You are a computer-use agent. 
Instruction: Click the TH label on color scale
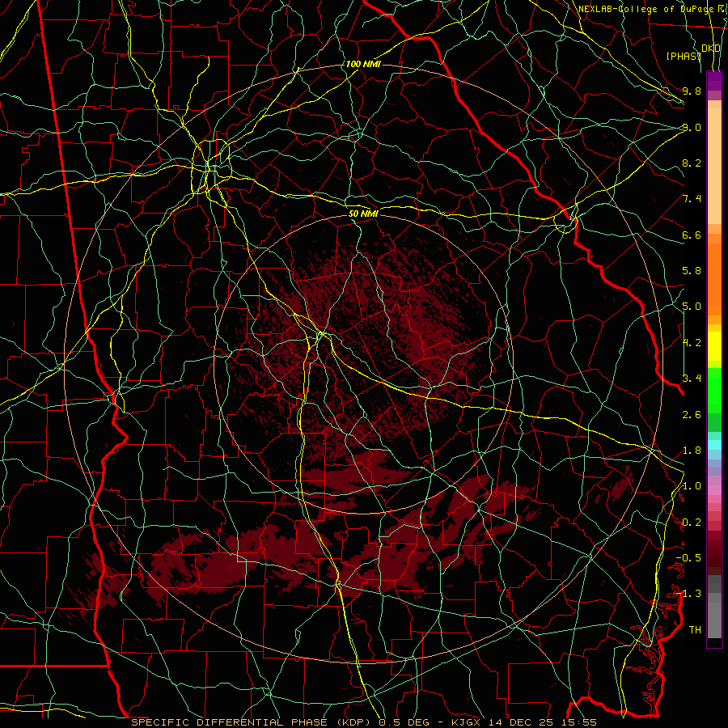(x=695, y=630)
